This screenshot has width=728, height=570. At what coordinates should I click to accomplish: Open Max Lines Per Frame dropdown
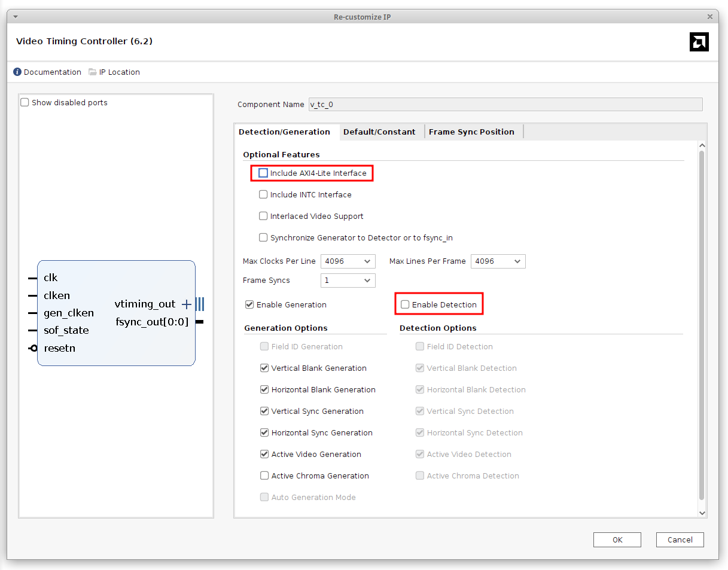pos(498,261)
